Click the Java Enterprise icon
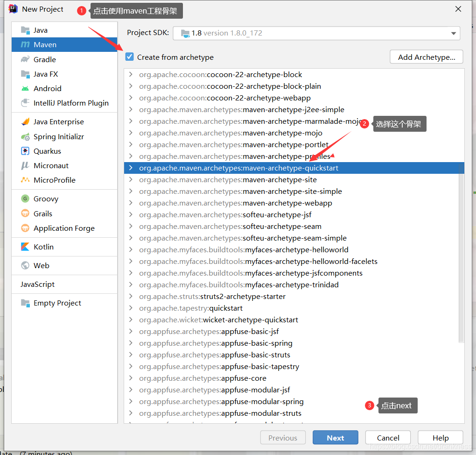This screenshot has height=455, width=476. click(25, 121)
